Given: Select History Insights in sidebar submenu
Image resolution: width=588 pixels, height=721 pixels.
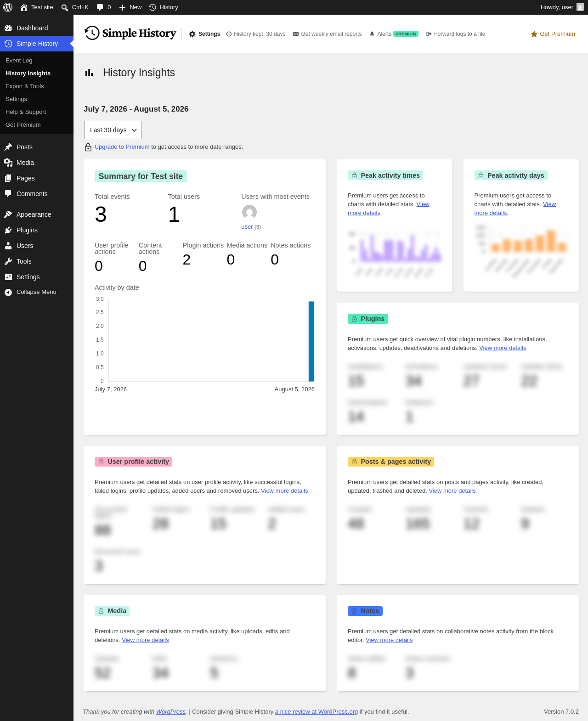Looking at the screenshot, I should tap(28, 73).
